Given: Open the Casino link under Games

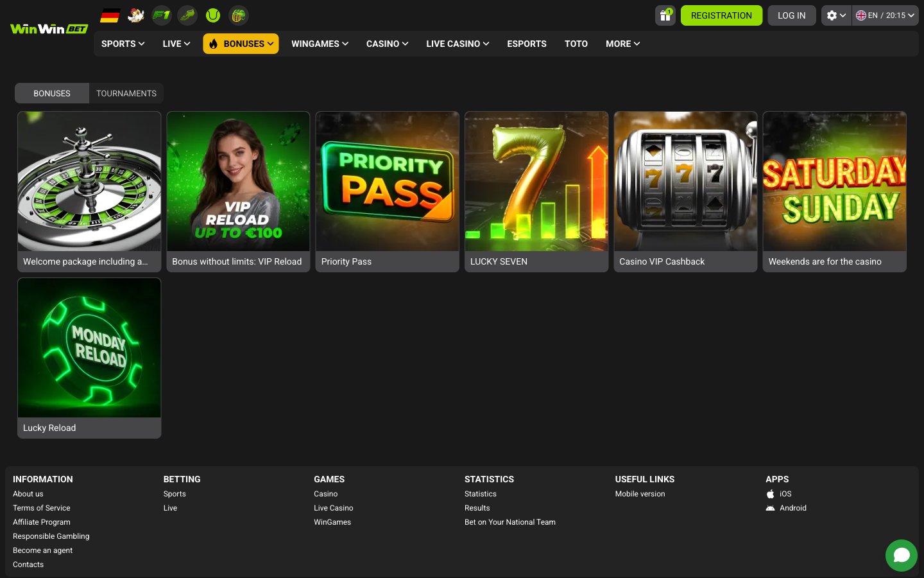Looking at the screenshot, I should tap(326, 494).
